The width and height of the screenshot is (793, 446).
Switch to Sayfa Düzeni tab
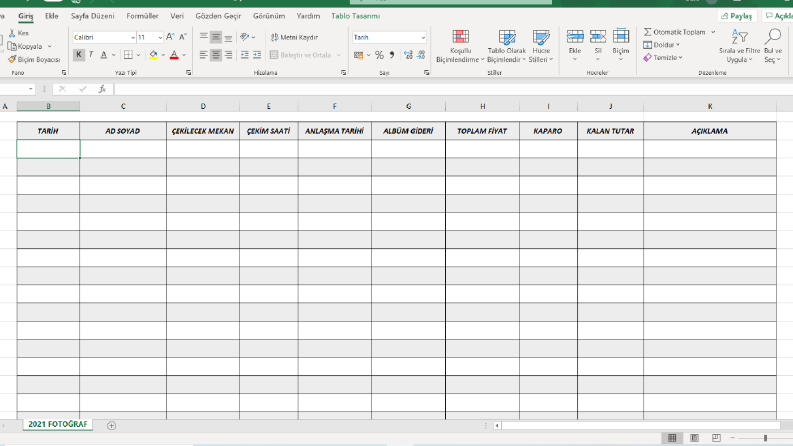pyautogui.click(x=93, y=16)
